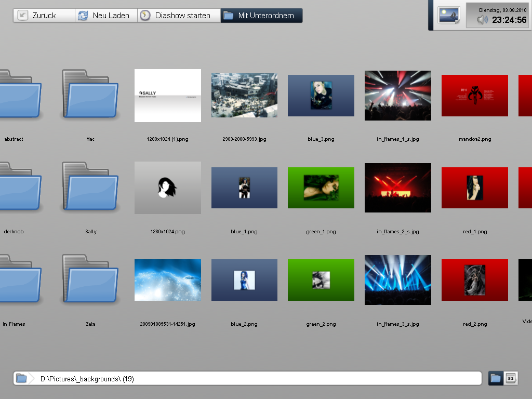Screen dimensions: 532x399
Task: Click the Zurück back button
Action: coord(44,16)
